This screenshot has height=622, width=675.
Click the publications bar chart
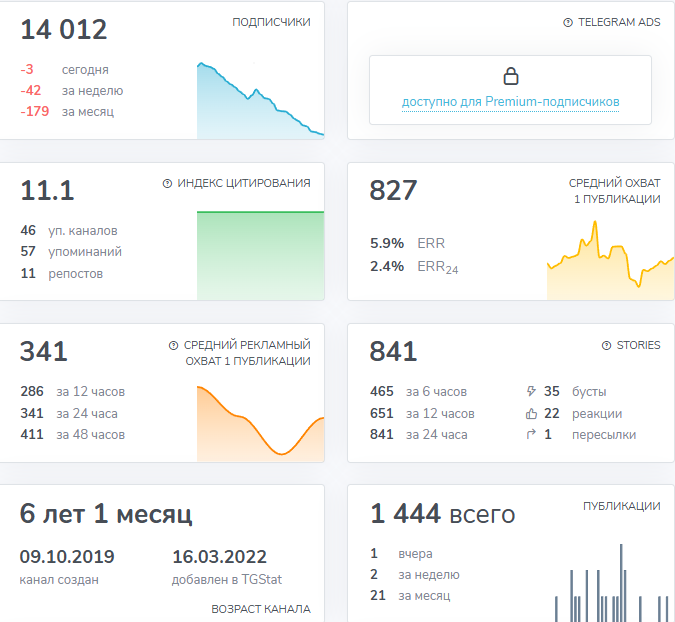612,590
